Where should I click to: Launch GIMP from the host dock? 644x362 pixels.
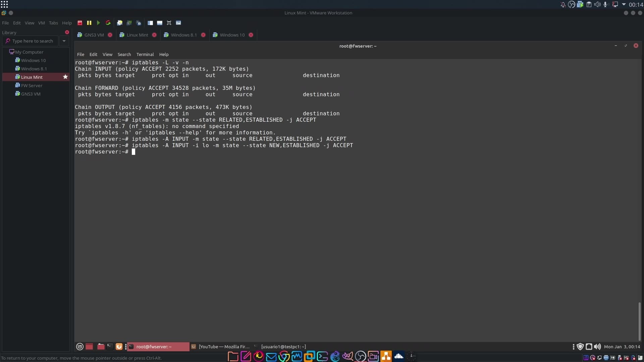click(348, 356)
